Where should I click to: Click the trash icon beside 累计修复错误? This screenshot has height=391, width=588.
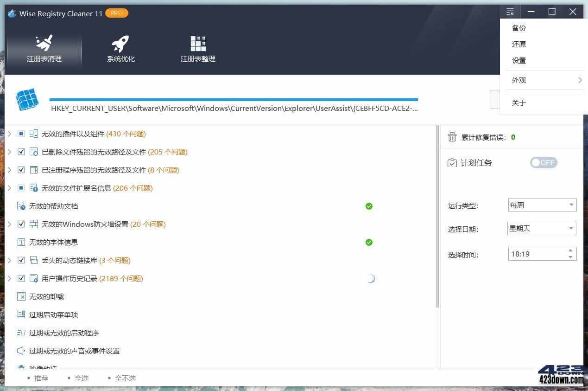(x=452, y=137)
